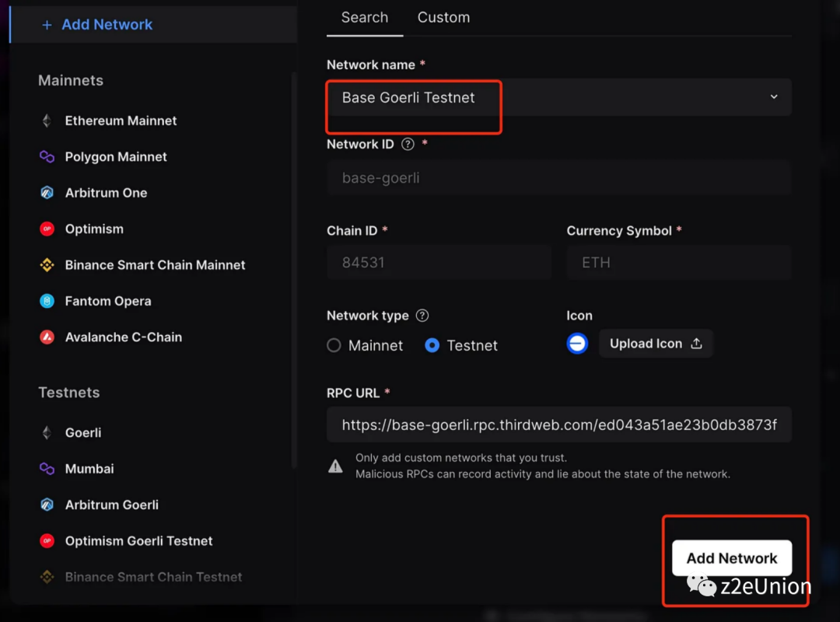Switch to the Custom tab
Screen dimensions: 840x622
pos(443,17)
